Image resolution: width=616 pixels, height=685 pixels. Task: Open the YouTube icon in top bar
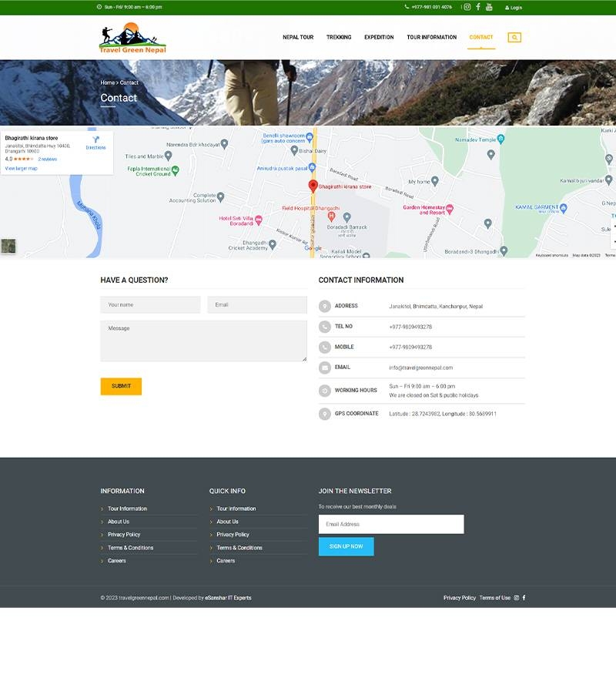pyautogui.click(x=489, y=7)
